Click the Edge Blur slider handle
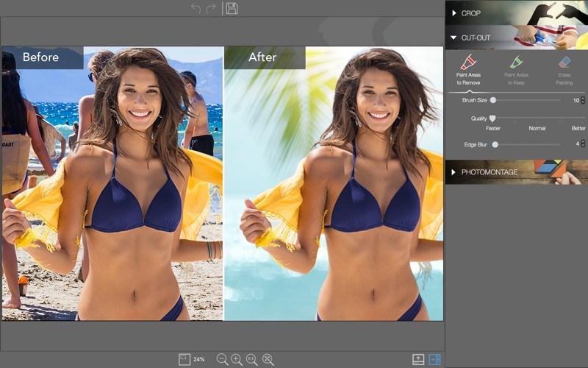 pos(495,144)
